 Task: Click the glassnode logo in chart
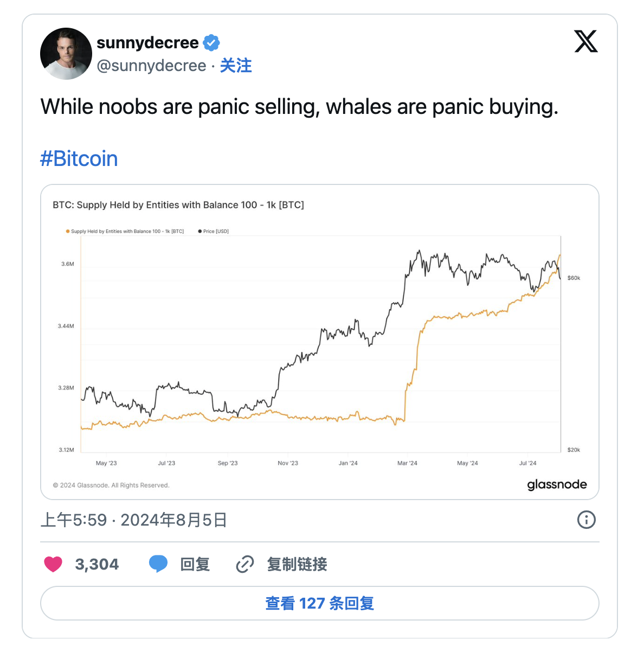tap(557, 484)
